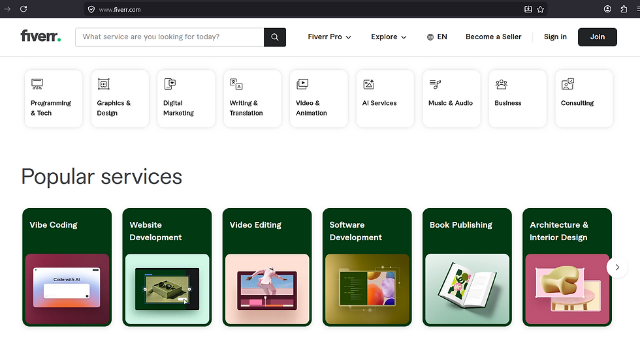The height and width of the screenshot is (364, 640).
Task: Click the Sign in link
Action: tap(555, 37)
